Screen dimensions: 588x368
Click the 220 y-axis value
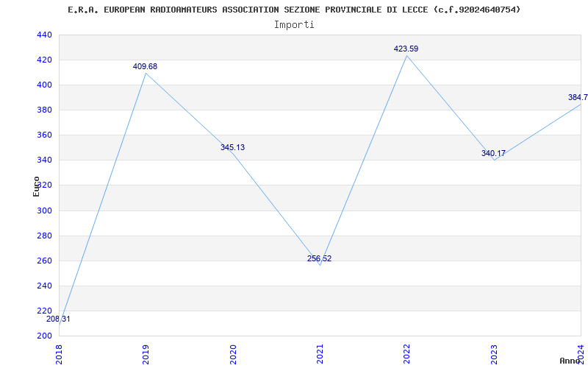[x=44, y=311]
